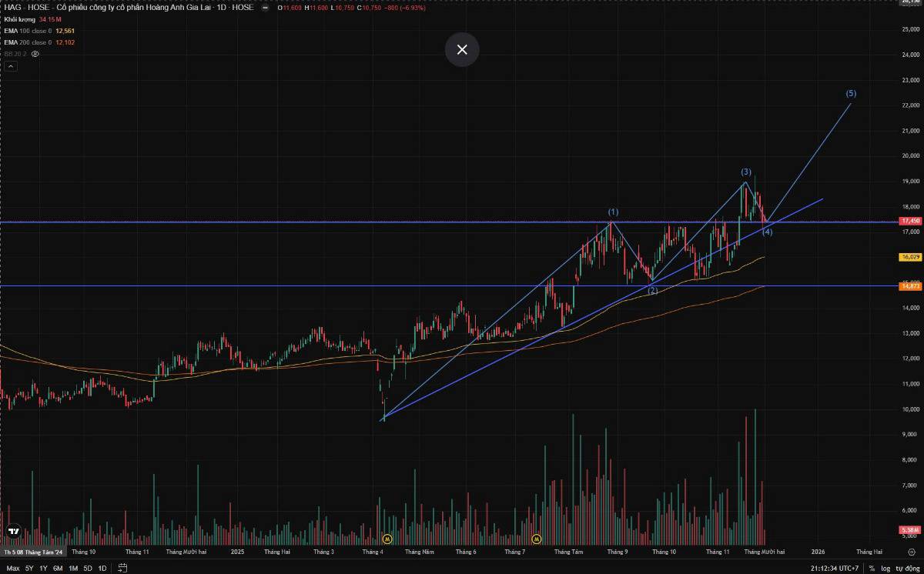
Task: Click the orange 16,029 EMA price label
Action: [909, 257]
